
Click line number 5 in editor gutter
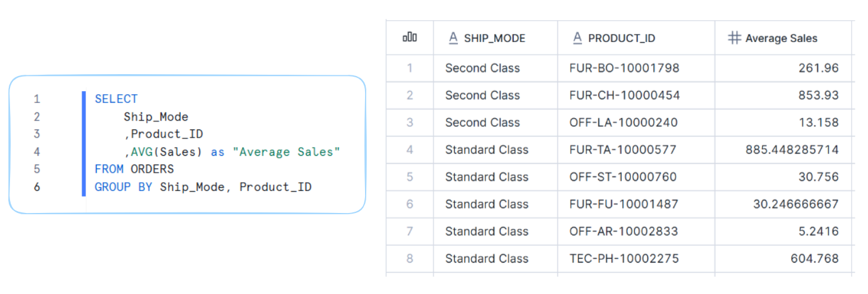click(x=37, y=169)
